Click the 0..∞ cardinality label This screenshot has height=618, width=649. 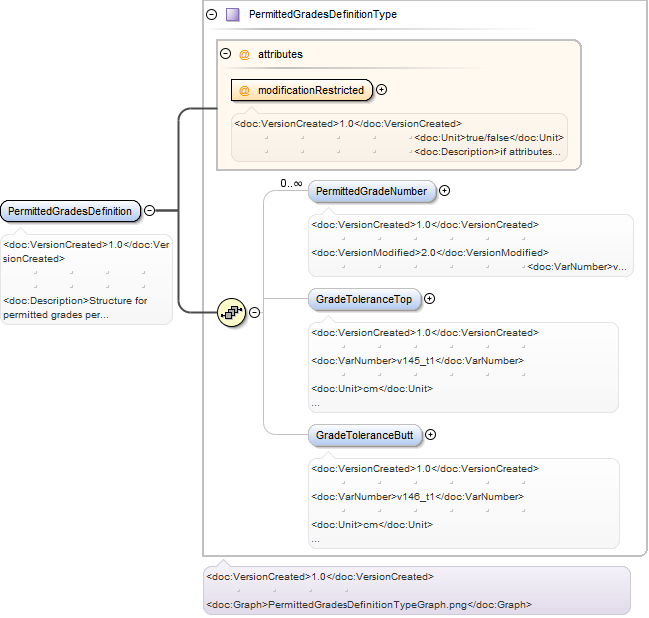291,183
